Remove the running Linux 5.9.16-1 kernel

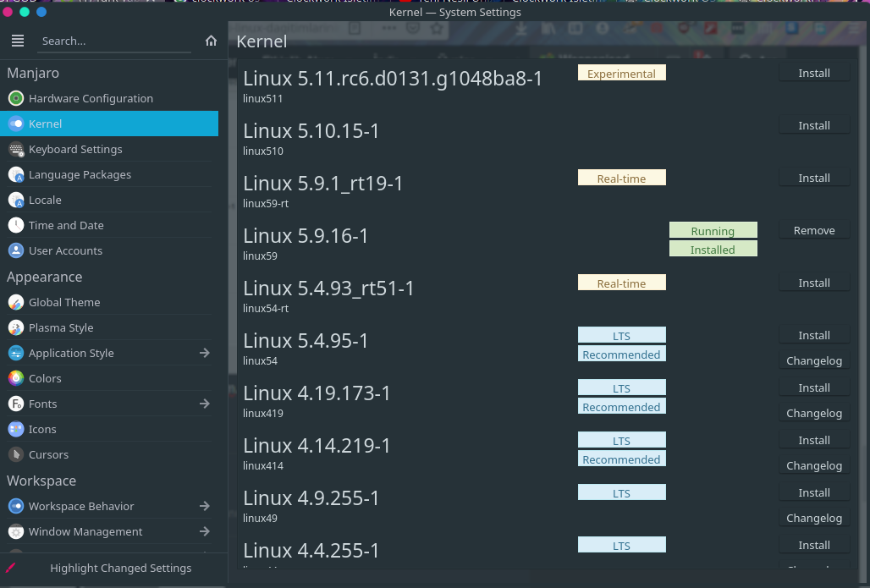click(814, 230)
